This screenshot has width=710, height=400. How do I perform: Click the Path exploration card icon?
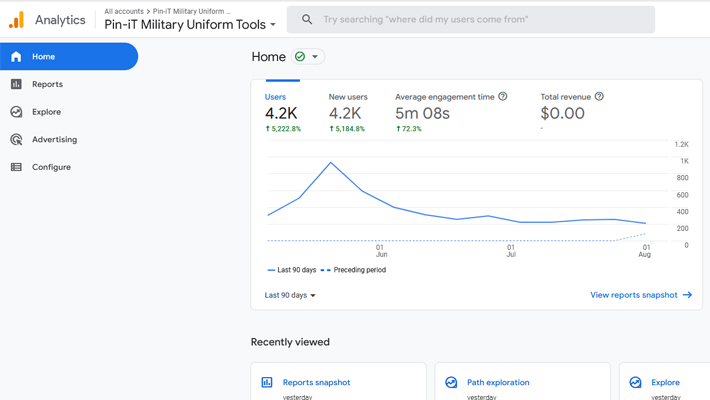pos(451,382)
